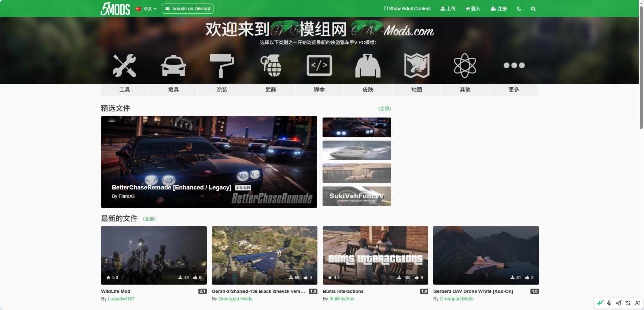
Task: Click the floating toolbar AI icon
Action: (x=637, y=303)
